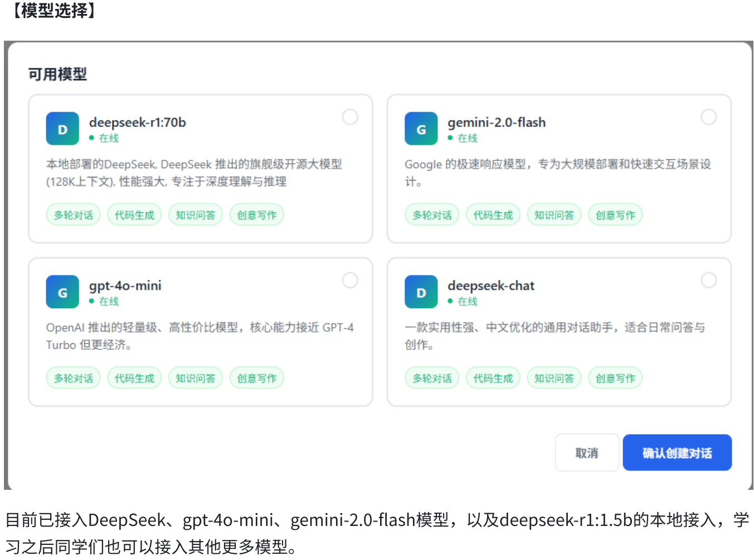
Task: Click the 多轮对话 tag on gpt-4o-mini card
Action: (x=74, y=378)
